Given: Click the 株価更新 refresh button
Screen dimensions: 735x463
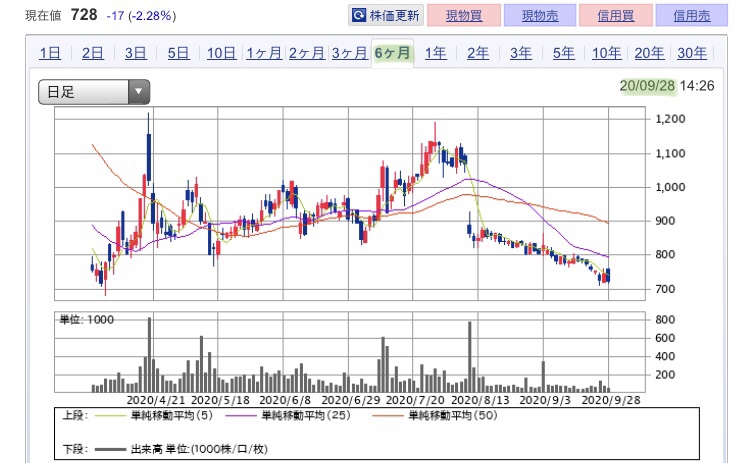Looking at the screenshot, I should point(386,15).
